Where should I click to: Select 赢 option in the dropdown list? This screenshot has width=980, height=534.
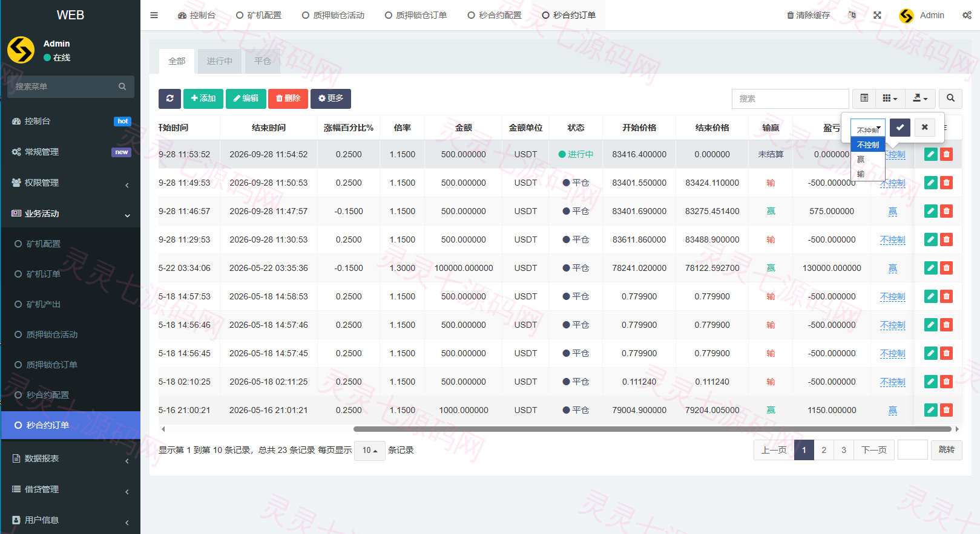tap(868, 160)
